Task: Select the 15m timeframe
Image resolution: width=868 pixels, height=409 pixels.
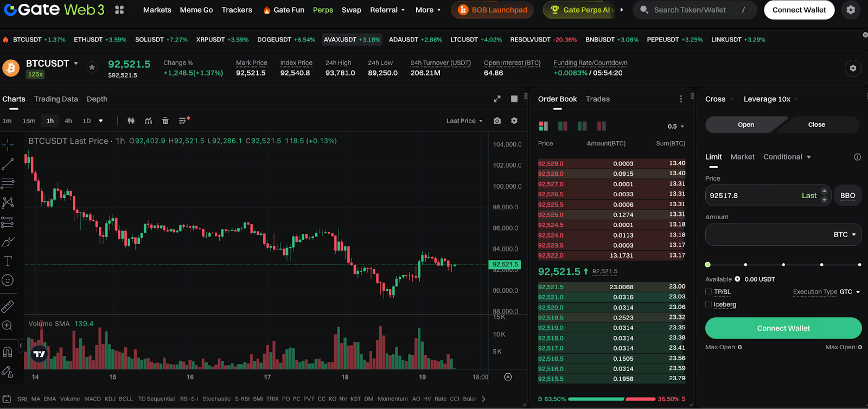Action: (29, 121)
